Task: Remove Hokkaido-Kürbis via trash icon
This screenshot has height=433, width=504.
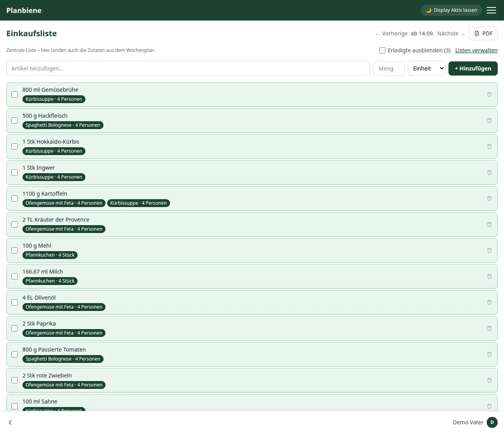Action: (x=489, y=146)
